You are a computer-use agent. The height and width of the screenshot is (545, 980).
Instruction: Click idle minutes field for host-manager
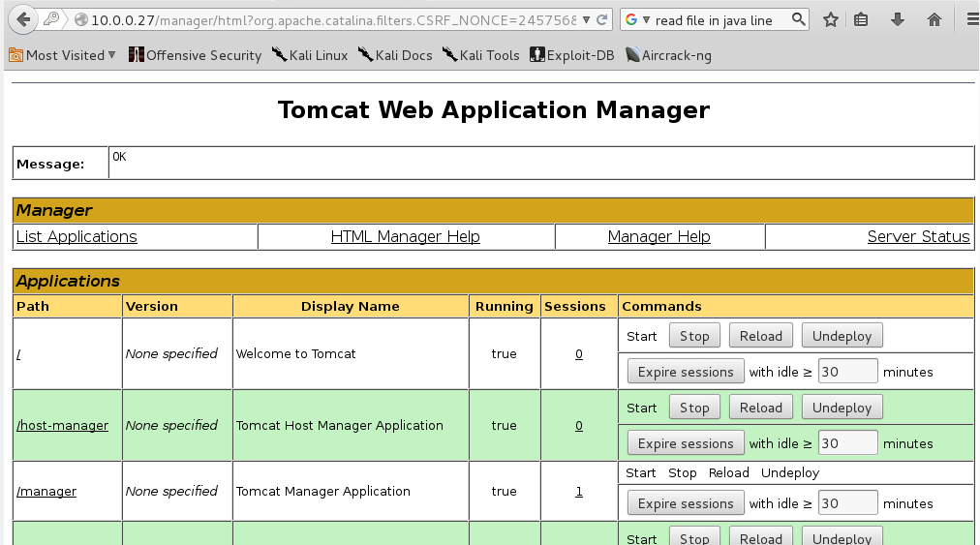(847, 443)
